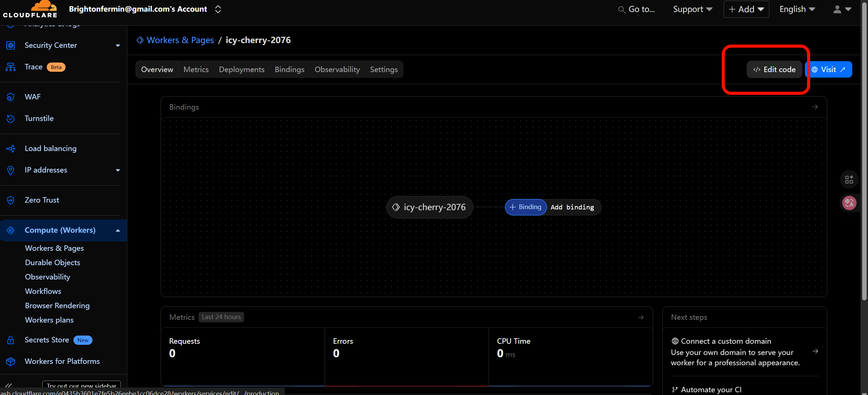Click the Turnstile sidebar icon
The width and height of the screenshot is (868, 395).
click(11, 119)
